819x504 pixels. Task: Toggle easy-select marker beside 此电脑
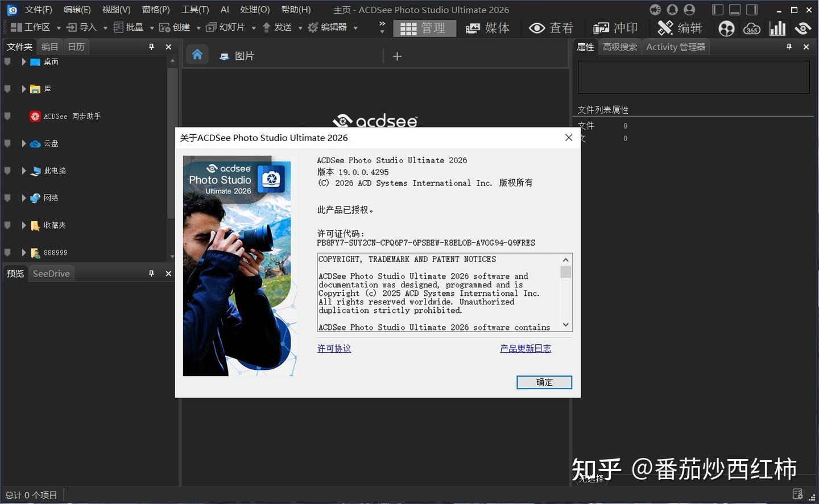7,171
